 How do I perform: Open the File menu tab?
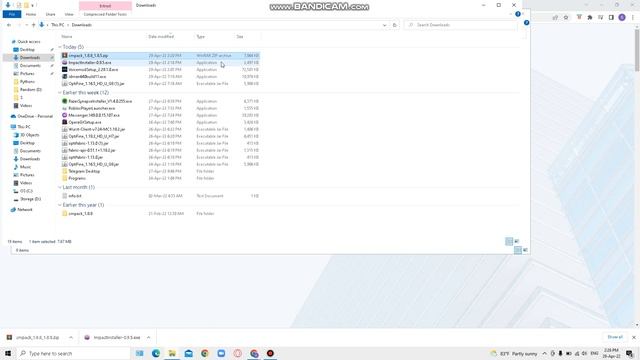[x=12, y=14]
